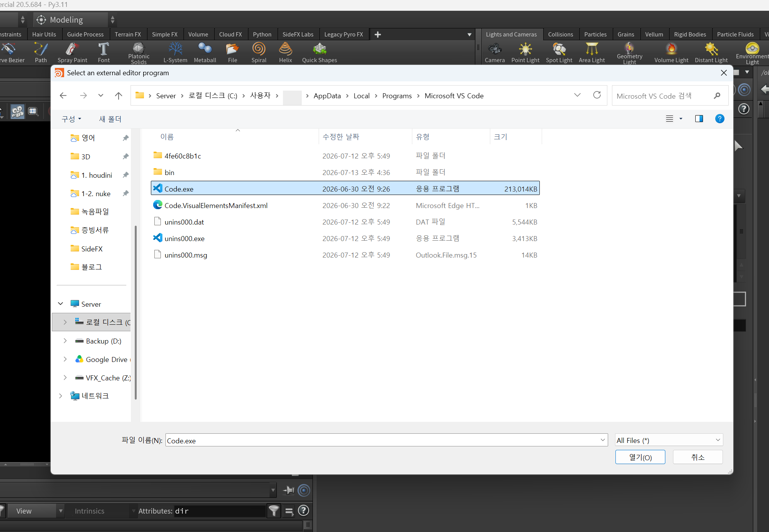Select the unins000.exe file
Image resolution: width=769 pixels, height=532 pixels.
345,238
